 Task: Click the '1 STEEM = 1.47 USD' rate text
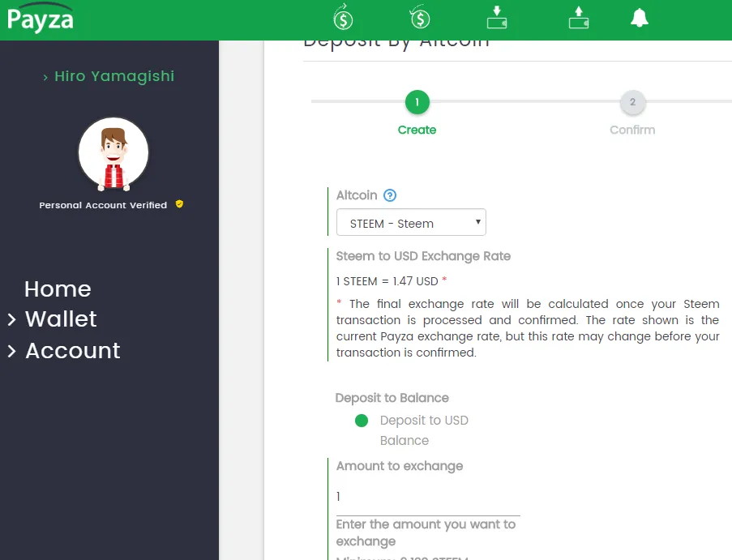tap(387, 281)
